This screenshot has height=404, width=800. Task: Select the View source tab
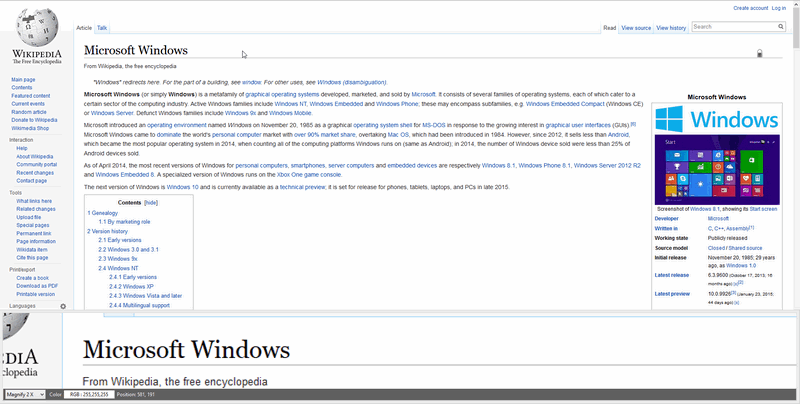[x=636, y=28]
